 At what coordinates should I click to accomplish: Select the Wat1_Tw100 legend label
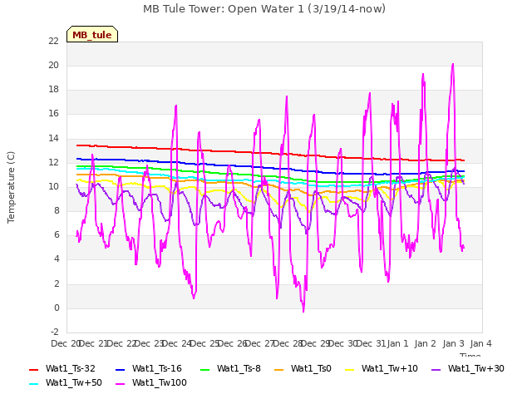(x=160, y=382)
